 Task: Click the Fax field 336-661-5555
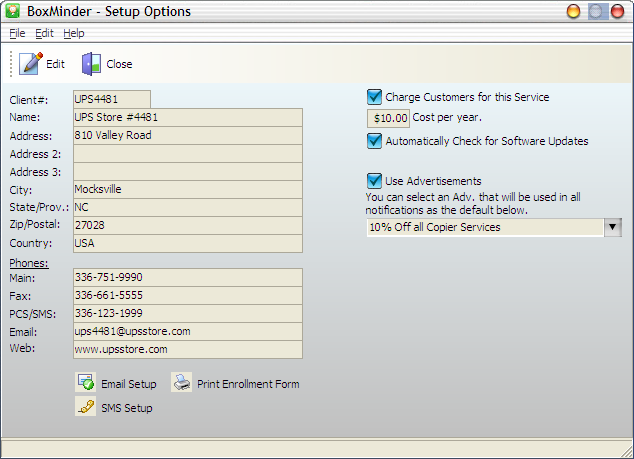[188, 296]
